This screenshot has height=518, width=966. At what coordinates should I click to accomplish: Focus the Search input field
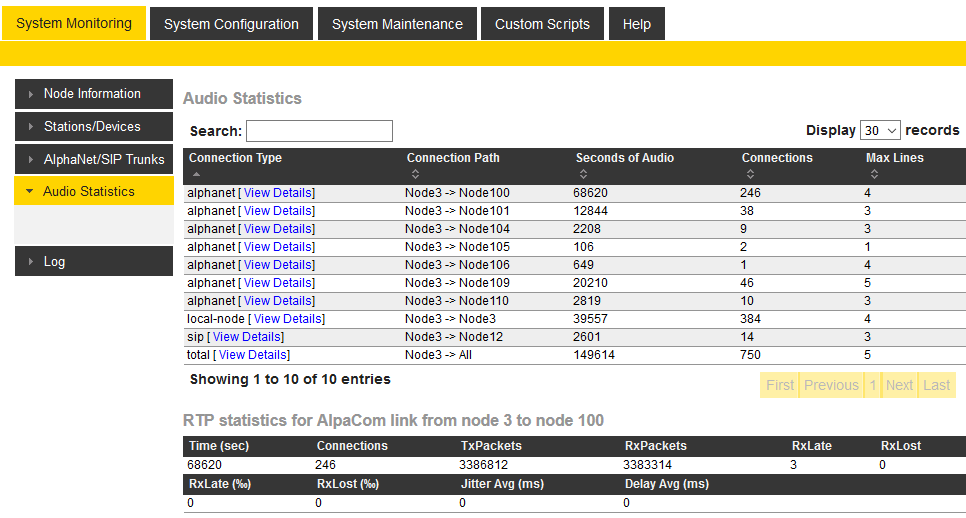319,131
